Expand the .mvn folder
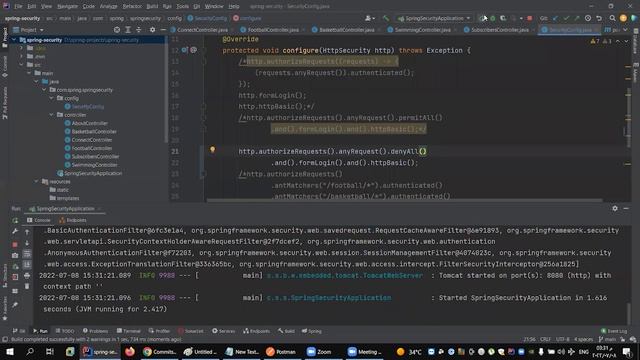This screenshot has height=360, width=640. click(x=22, y=57)
